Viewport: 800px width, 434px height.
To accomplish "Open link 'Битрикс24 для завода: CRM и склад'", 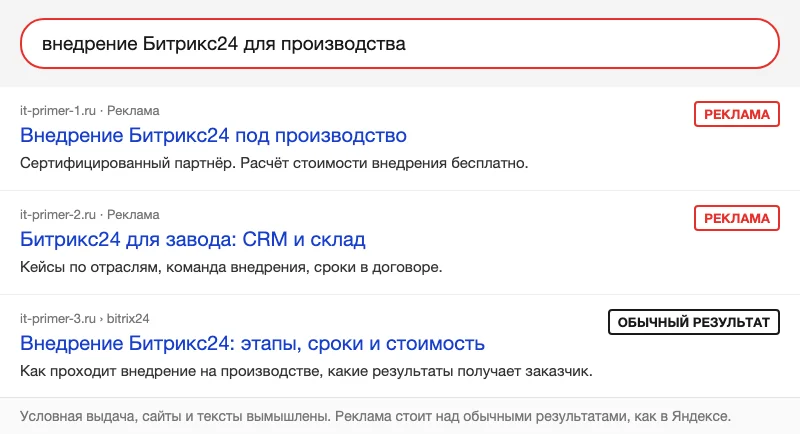I will 193,240.
